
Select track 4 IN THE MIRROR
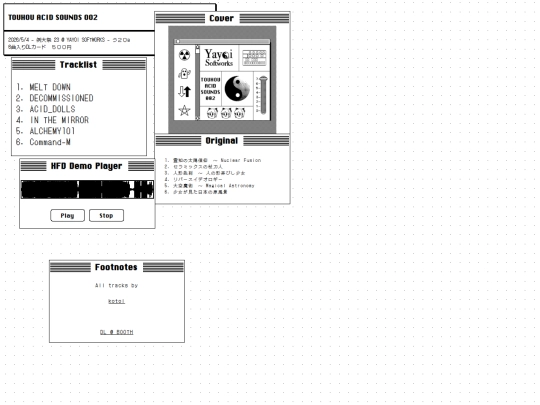coord(52,120)
